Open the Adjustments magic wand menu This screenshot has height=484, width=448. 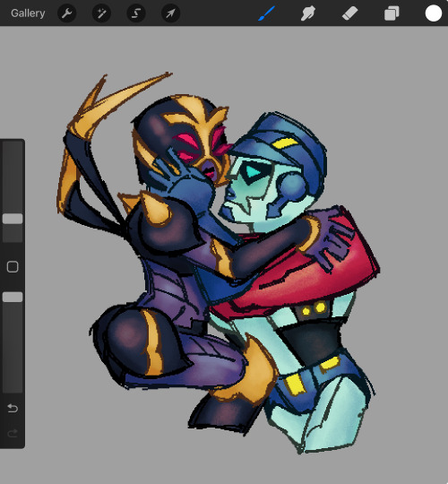(x=101, y=13)
